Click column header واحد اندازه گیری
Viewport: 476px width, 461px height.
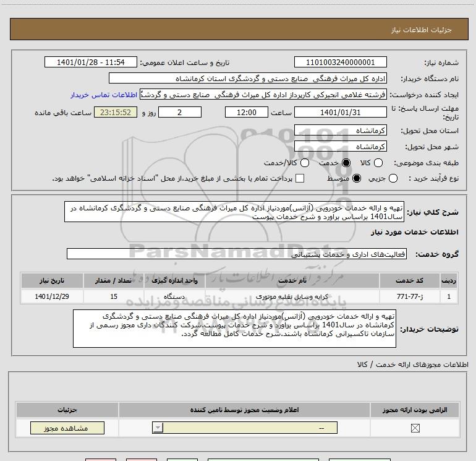pos(174,280)
